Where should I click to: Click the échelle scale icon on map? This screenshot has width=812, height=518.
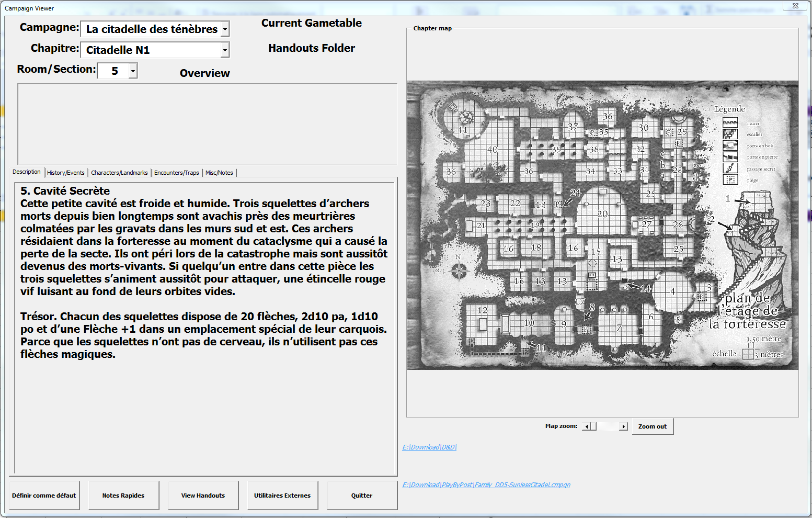pyautogui.click(x=748, y=354)
